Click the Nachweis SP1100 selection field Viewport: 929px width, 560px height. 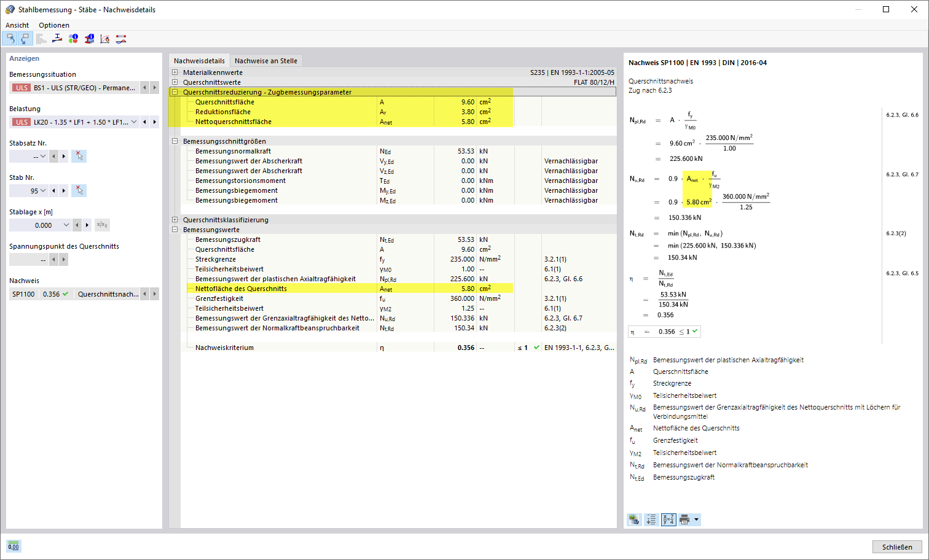[x=74, y=294]
